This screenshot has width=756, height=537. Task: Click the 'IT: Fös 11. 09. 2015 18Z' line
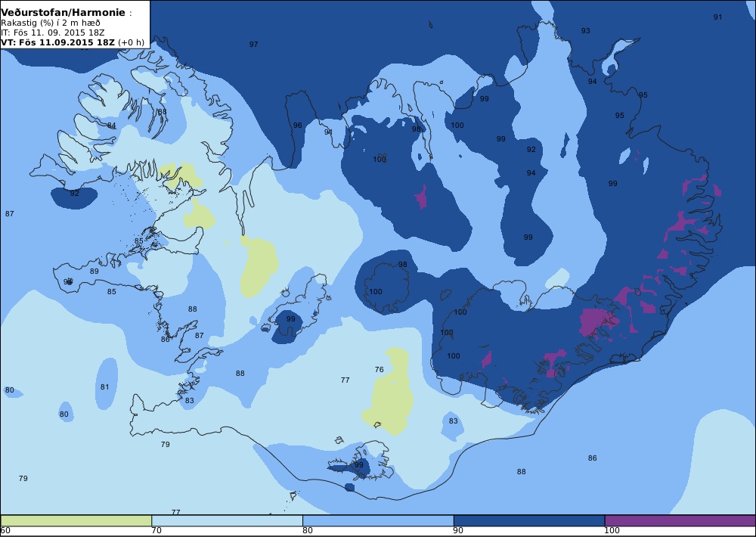click(x=53, y=33)
